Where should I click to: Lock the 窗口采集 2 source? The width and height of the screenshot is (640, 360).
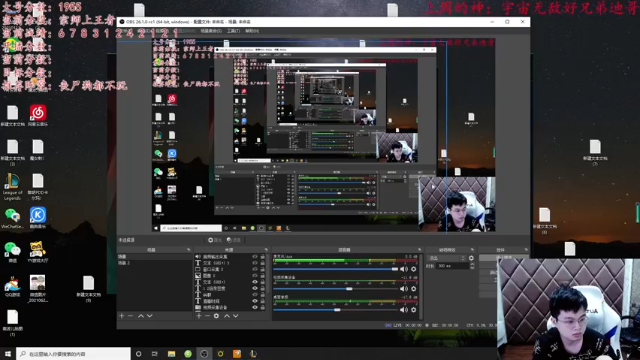[x=262, y=269]
